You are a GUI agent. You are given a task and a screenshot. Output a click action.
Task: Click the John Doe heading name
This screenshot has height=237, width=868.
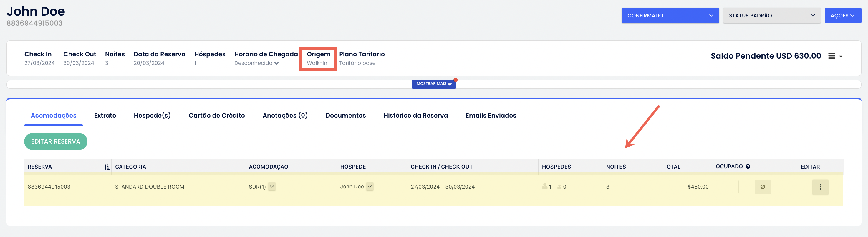point(36,11)
